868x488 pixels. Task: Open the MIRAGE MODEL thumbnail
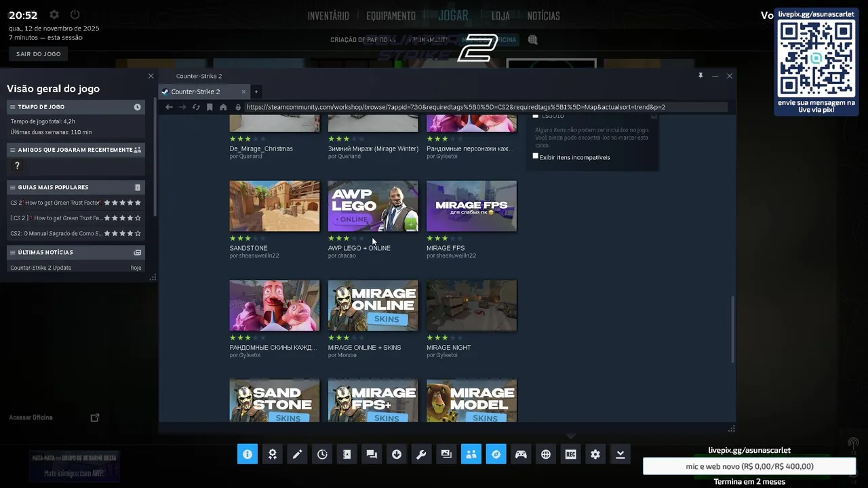click(472, 401)
